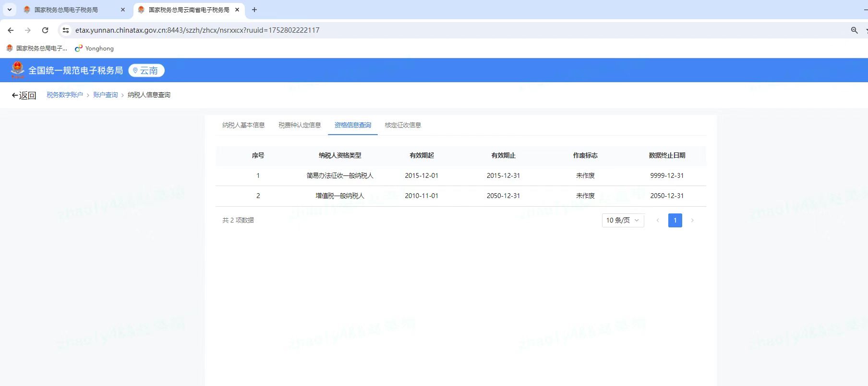868x386 pixels.
Task: Click the 返回 back button
Action: click(24, 95)
